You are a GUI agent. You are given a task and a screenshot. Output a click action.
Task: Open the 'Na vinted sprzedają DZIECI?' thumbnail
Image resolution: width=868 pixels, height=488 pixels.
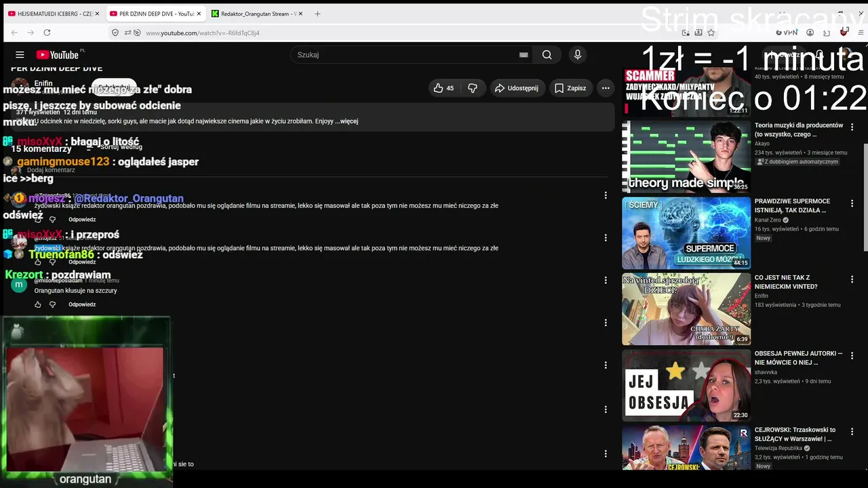point(686,309)
